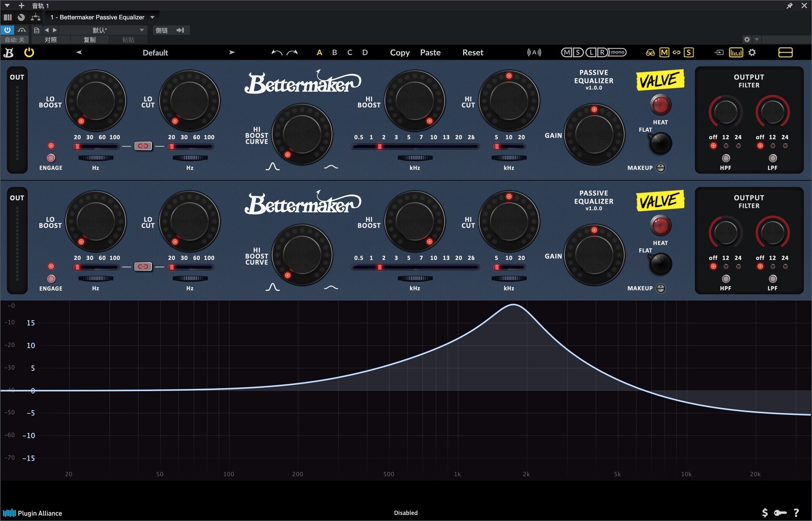This screenshot has width=812, height=521.
Task: Pin the plugin window
Action: click(789, 6)
